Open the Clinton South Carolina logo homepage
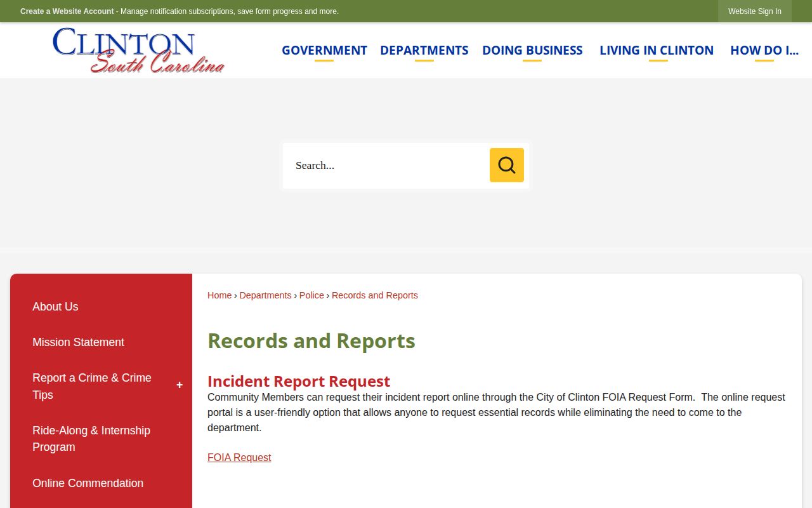This screenshot has height=508, width=812. tap(138, 50)
